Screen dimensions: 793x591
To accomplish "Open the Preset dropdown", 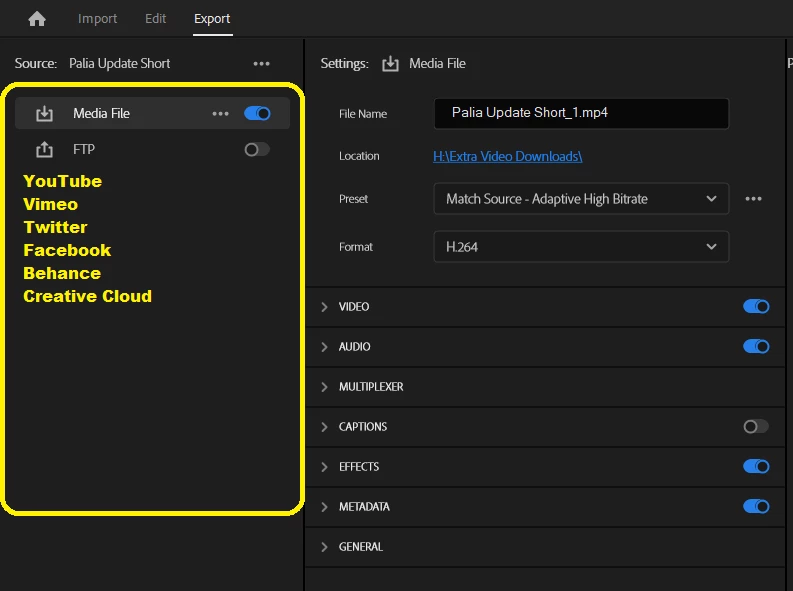I will [x=581, y=199].
